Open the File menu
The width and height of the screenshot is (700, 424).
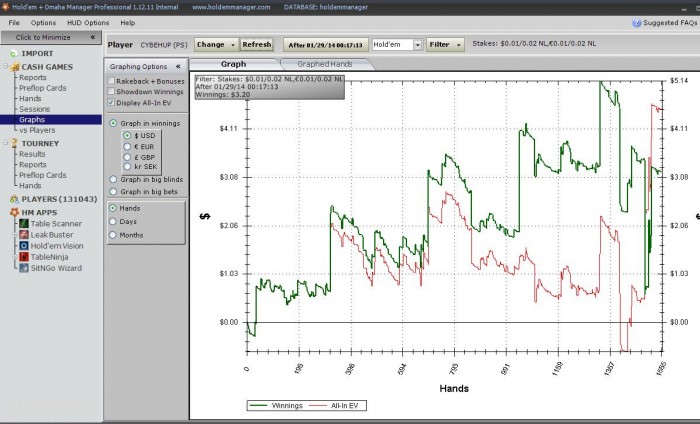[x=14, y=23]
